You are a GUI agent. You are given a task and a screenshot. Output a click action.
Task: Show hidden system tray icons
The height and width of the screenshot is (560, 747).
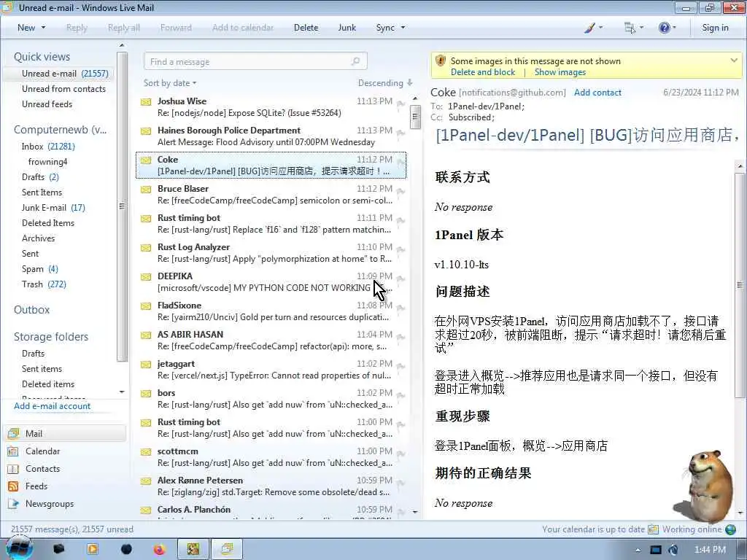point(638,551)
